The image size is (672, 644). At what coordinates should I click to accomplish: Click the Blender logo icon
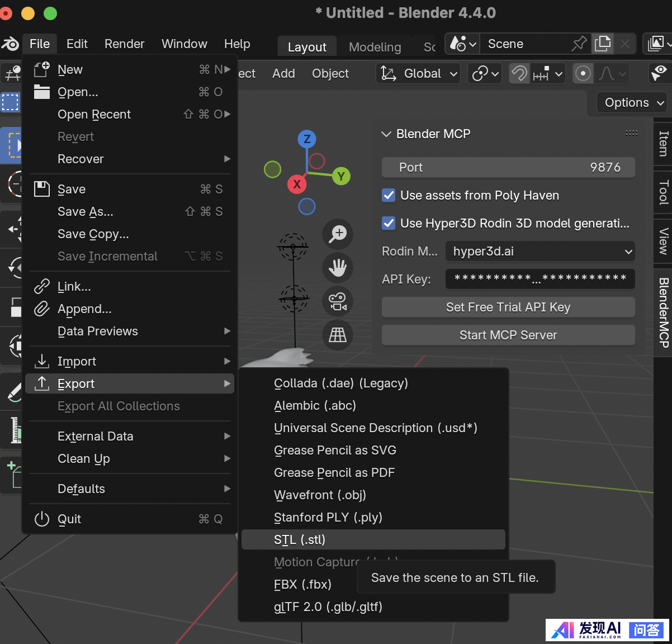pyautogui.click(x=10, y=44)
